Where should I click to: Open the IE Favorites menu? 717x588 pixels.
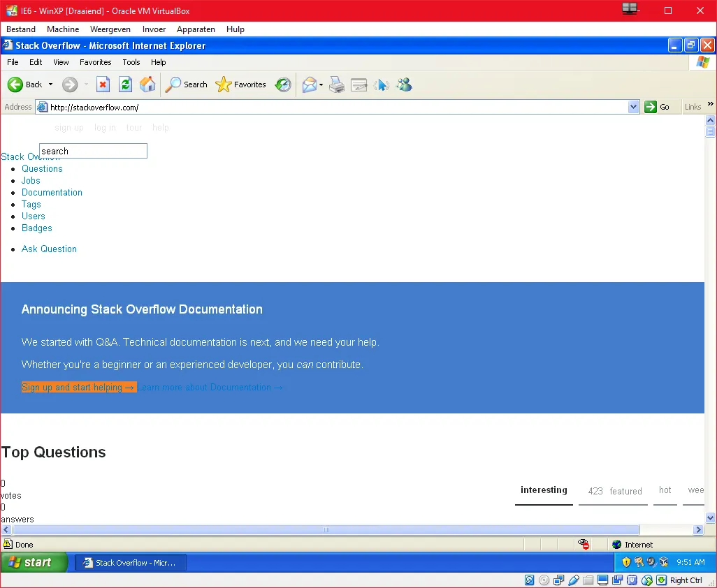[x=95, y=62]
